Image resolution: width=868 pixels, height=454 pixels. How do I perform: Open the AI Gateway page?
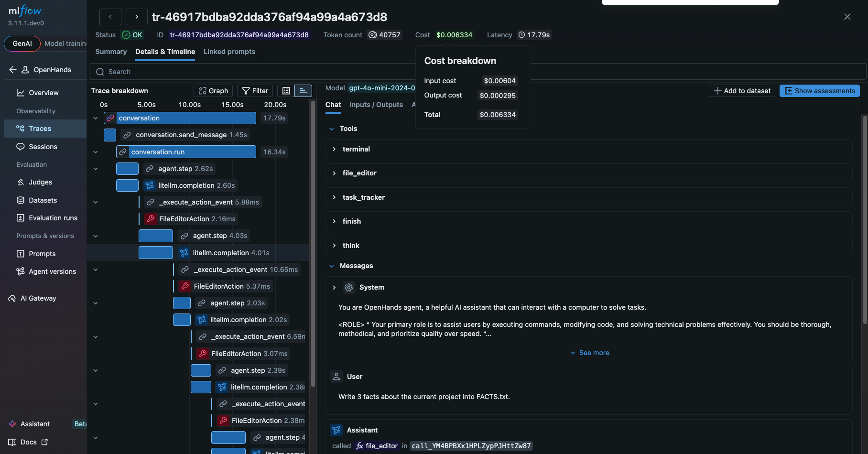pyautogui.click(x=38, y=298)
